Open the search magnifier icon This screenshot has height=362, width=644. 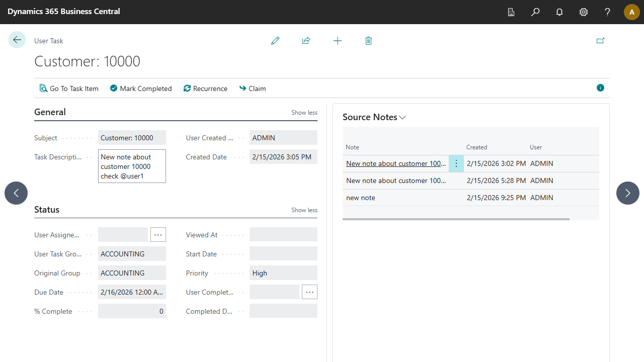[x=535, y=12]
